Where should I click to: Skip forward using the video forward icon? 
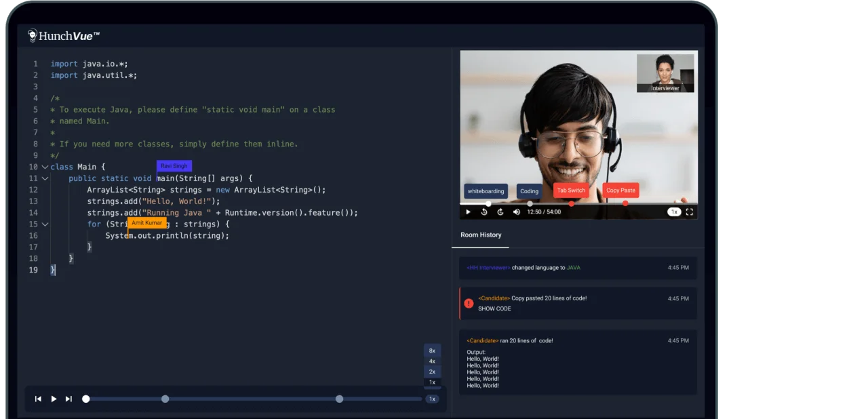click(500, 212)
